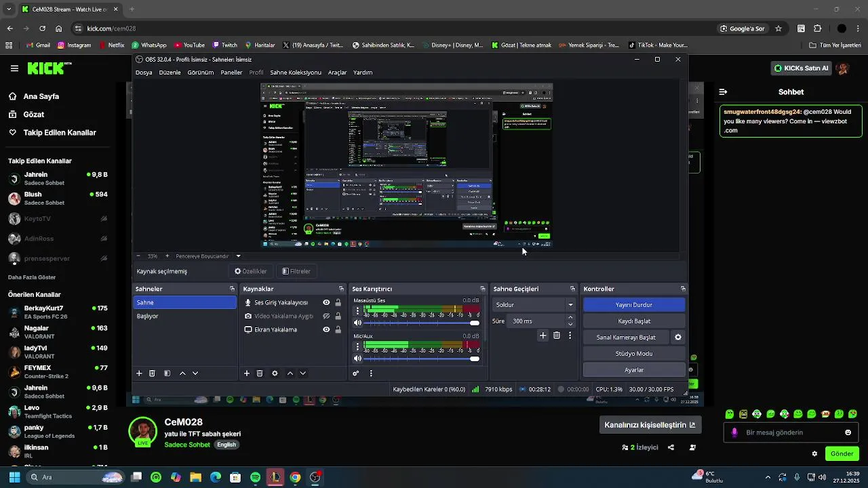Click Gönder chat send button
The width and height of the screenshot is (868, 488).
(x=842, y=453)
